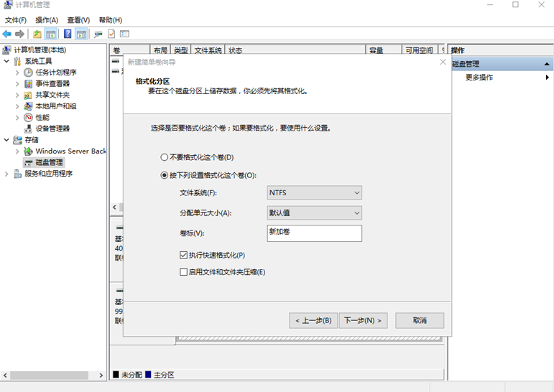This screenshot has height=392, width=554.
Task: Expand the 本地用户和组 node
Action: point(17,106)
